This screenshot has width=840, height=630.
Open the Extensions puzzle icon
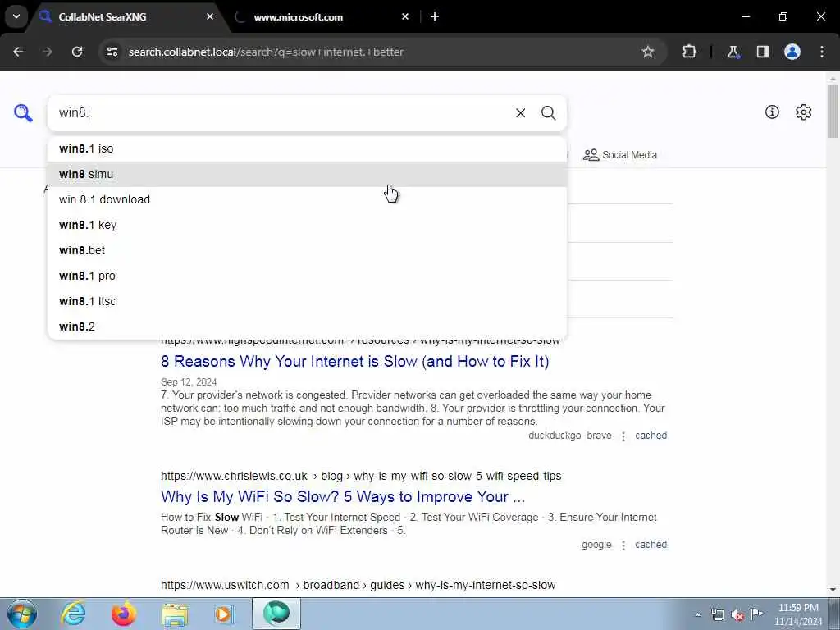689,52
